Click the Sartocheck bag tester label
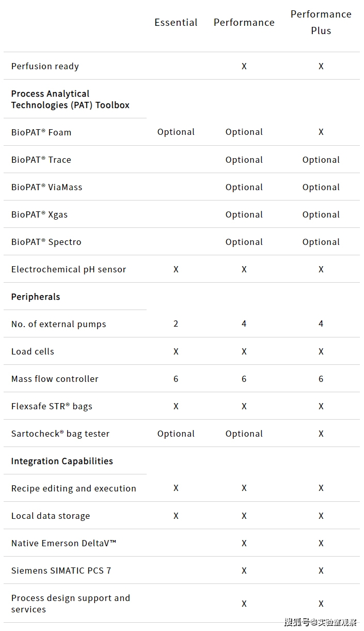Screen dimensions: 364x631 60,434
